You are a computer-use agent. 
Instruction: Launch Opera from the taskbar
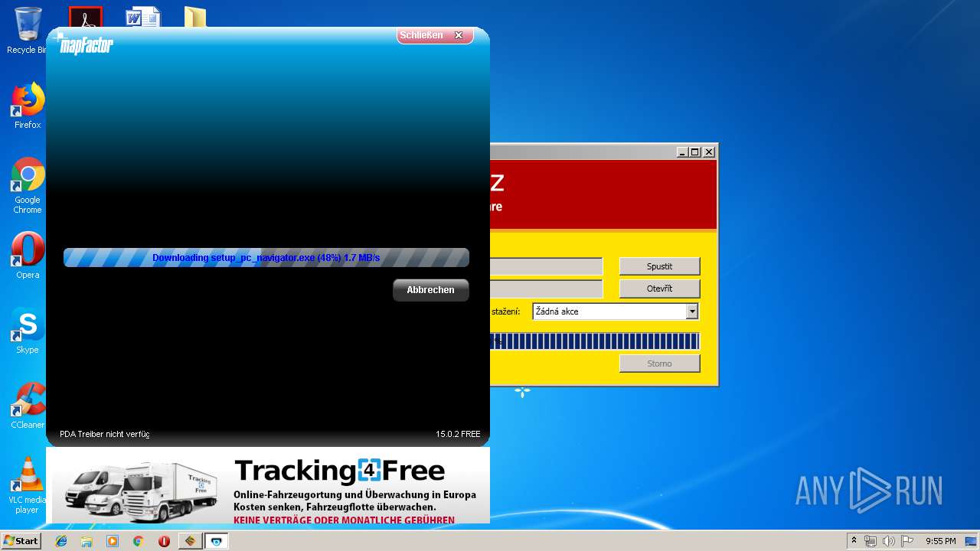164,541
